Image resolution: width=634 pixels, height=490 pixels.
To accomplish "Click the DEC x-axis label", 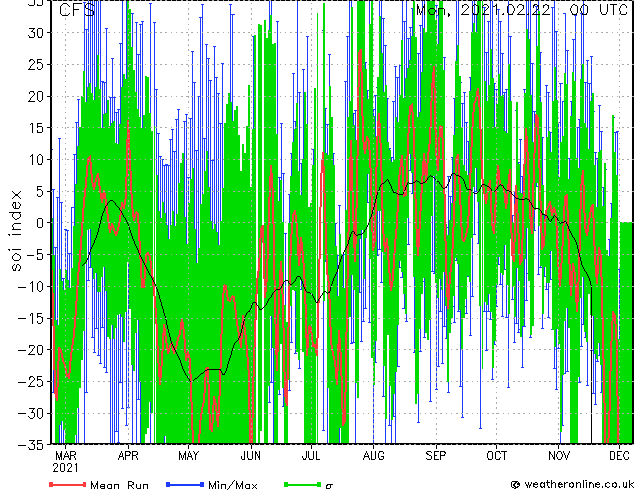I will [x=619, y=456].
